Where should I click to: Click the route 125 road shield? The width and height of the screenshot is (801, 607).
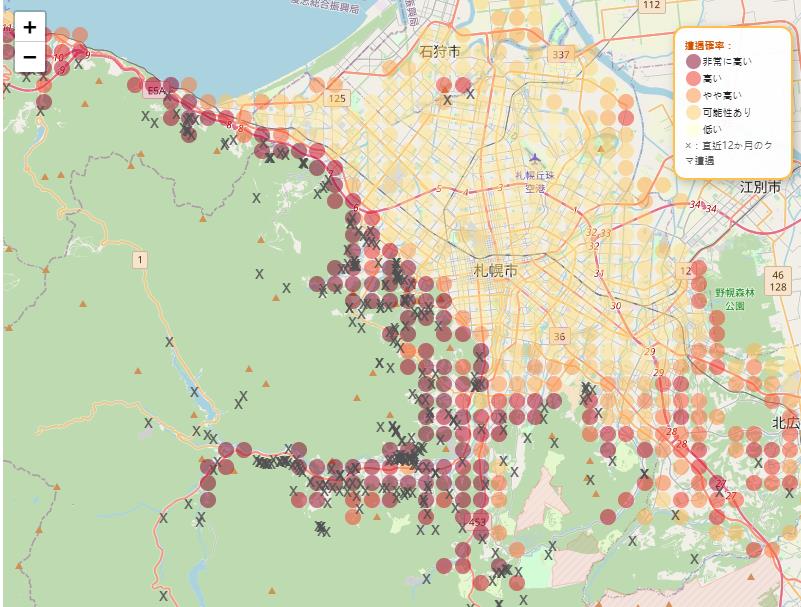(337, 98)
